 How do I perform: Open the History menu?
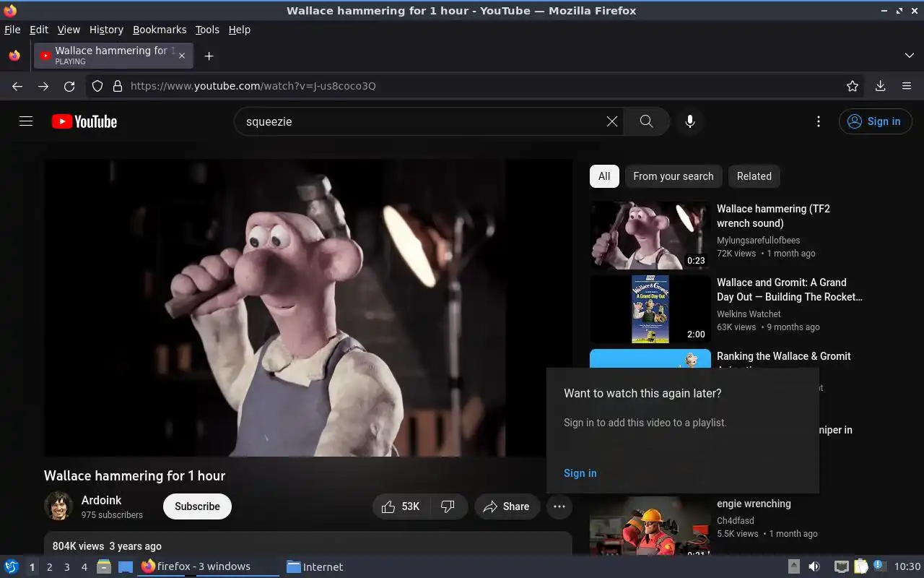pos(106,30)
